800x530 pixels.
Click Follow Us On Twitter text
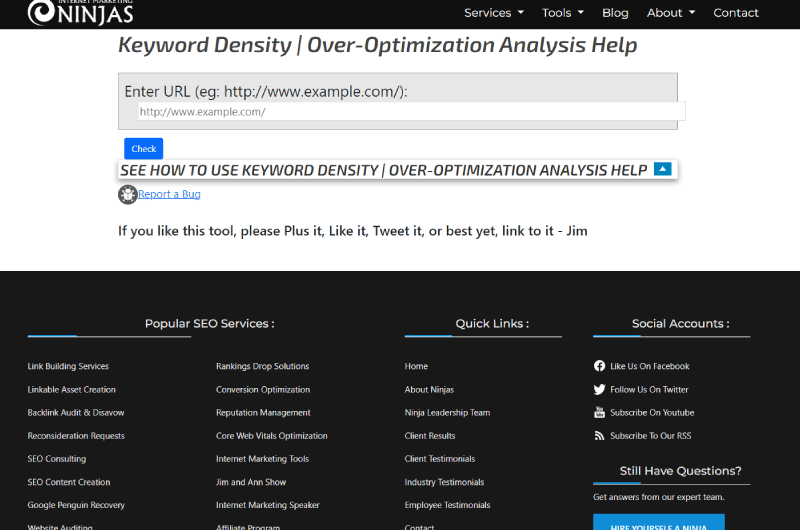[649, 390]
